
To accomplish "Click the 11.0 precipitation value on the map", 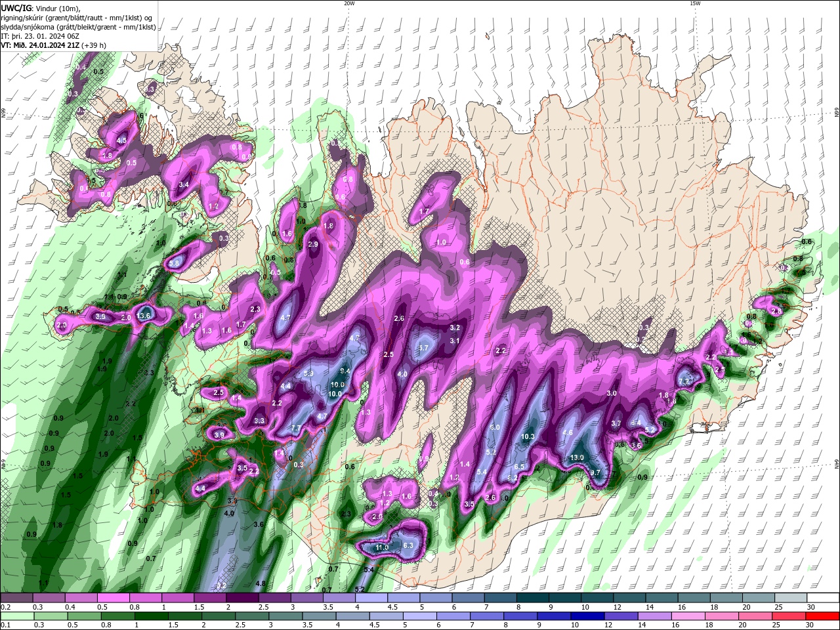I will click(x=382, y=547).
